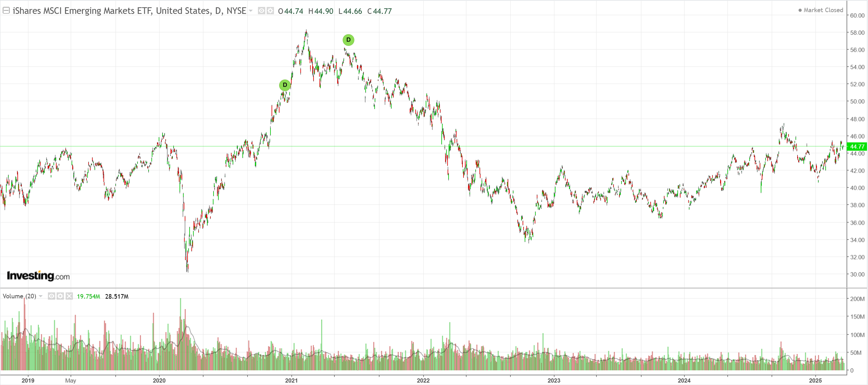
Task: Click the May label on the time axis
Action: (70, 380)
